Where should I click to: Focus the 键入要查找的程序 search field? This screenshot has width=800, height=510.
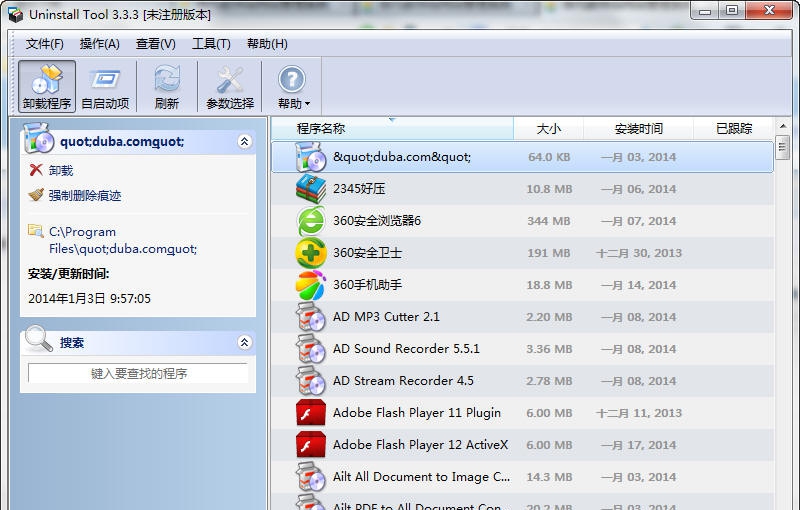click(x=138, y=373)
